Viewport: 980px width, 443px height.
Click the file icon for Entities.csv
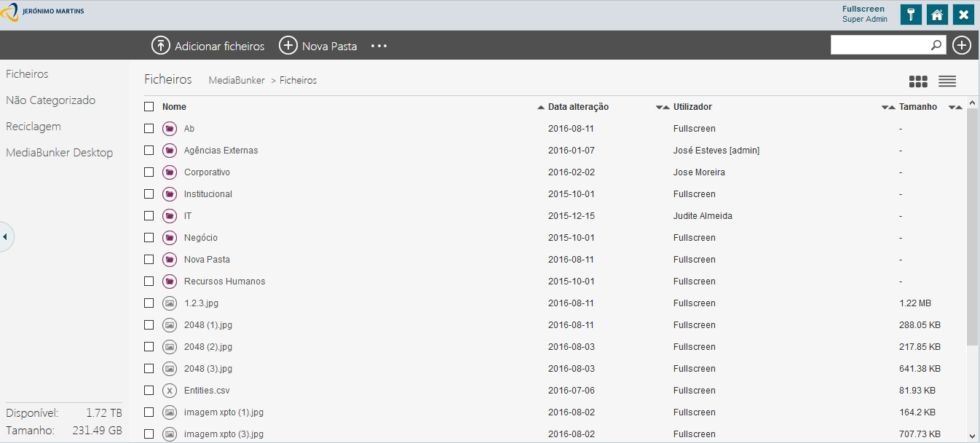coord(170,391)
